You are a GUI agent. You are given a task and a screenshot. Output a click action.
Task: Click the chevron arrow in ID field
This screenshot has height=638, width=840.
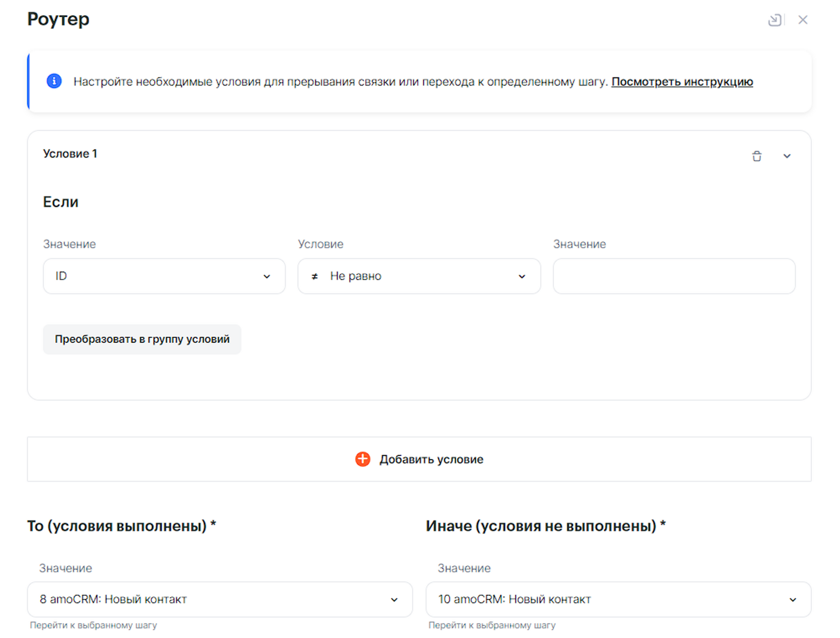point(267,277)
